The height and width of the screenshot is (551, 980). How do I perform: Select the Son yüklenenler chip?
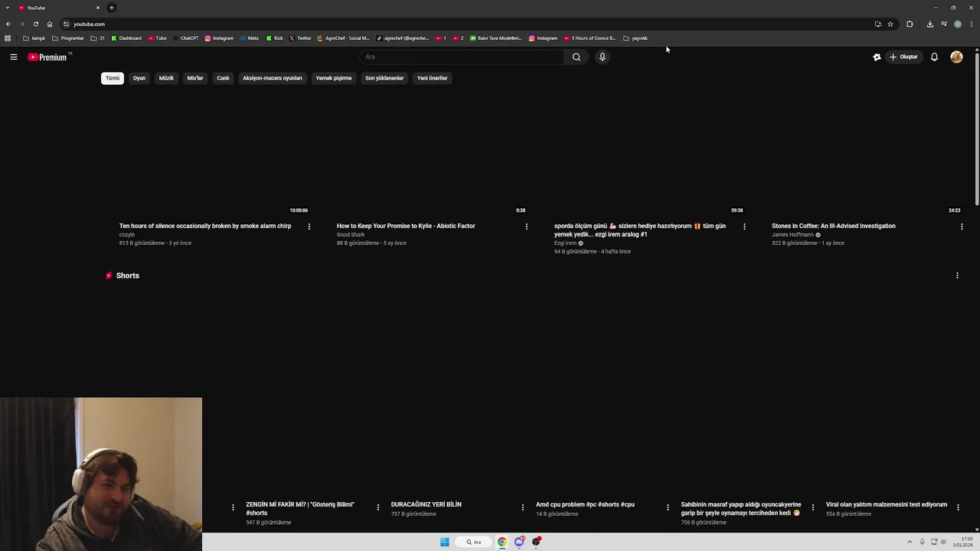click(x=384, y=78)
